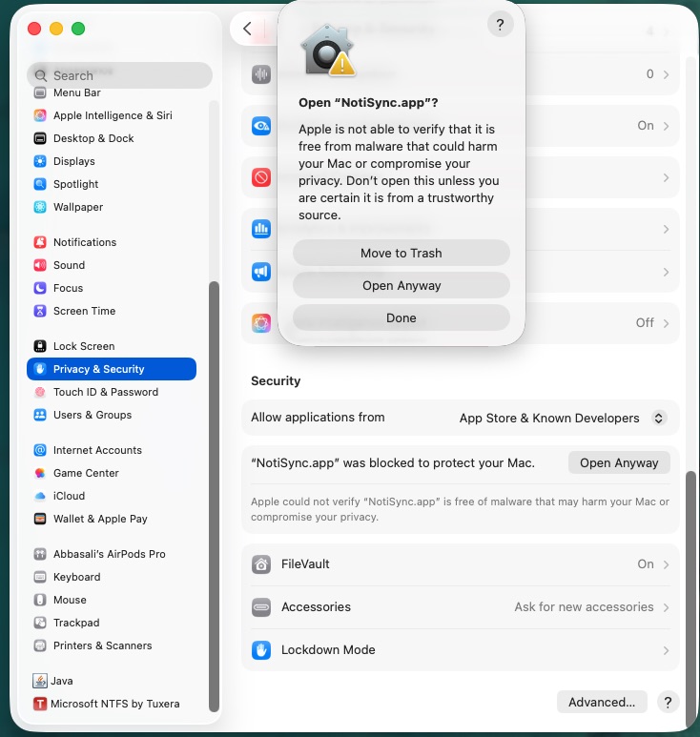The image size is (700, 737).
Task: Click the FileVault house lock icon
Action: click(x=261, y=564)
